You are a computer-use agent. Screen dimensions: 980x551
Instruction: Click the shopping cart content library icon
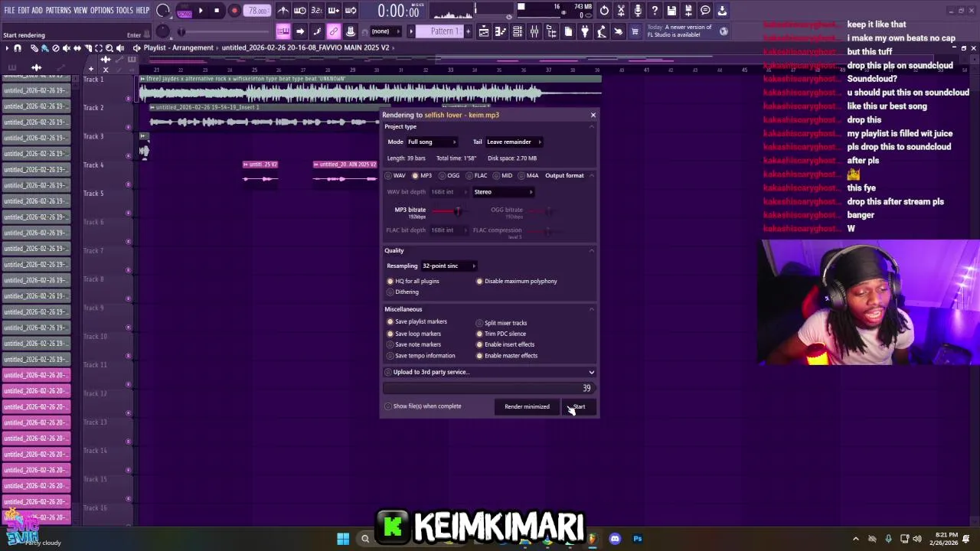coord(635,31)
